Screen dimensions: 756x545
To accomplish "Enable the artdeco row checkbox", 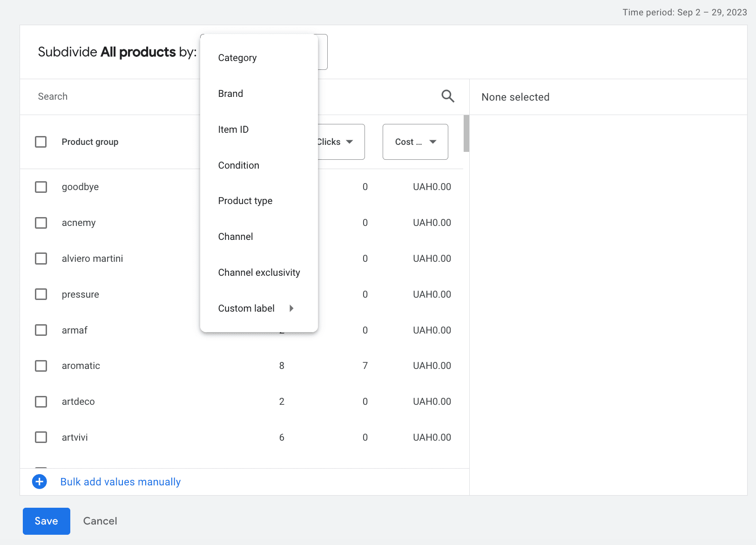I will tap(41, 402).
